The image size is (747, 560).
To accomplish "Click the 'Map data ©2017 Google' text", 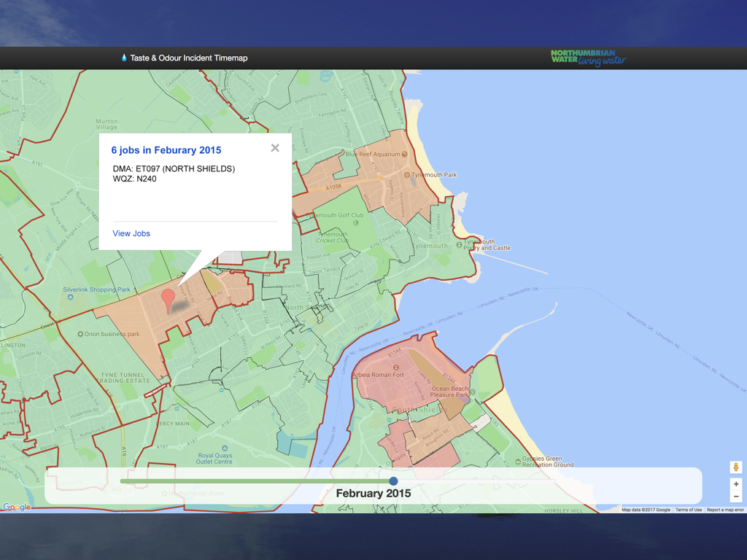I will (x=646, y=510).
